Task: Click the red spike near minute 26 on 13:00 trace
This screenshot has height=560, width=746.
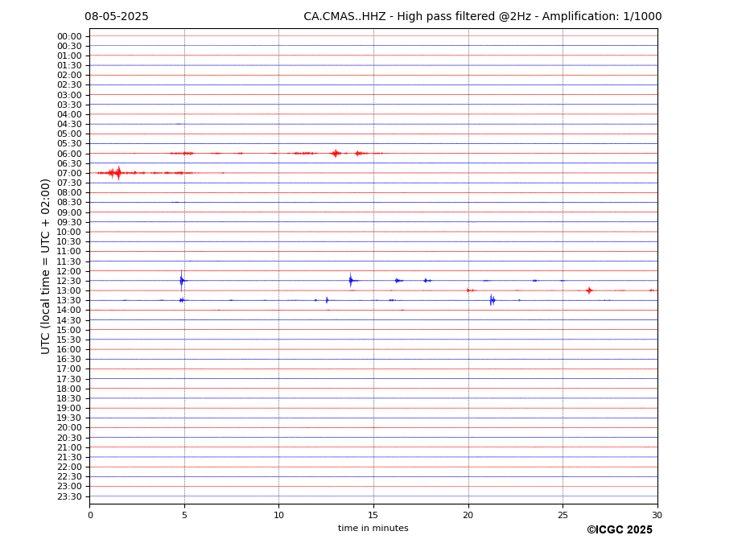Action: [x=589, y=290]
